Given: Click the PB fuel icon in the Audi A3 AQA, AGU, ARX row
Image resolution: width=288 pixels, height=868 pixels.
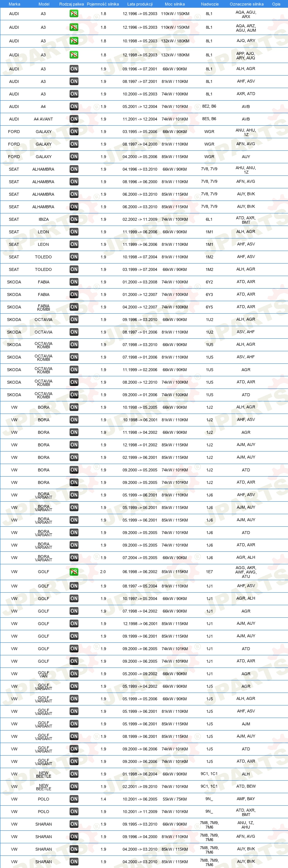Looking at the screenshot, I should tap(74, 14).
